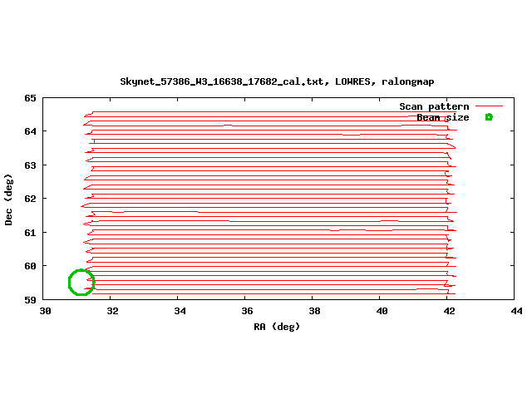Click the y-axis tick label 62
This screenshot has width=532, height=399.
coord(30,199)
